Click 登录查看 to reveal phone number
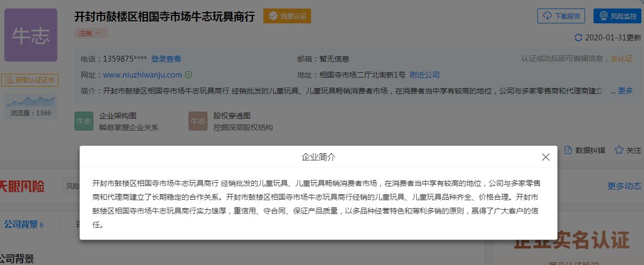This screenshot has height=265, width=644. 166,59
